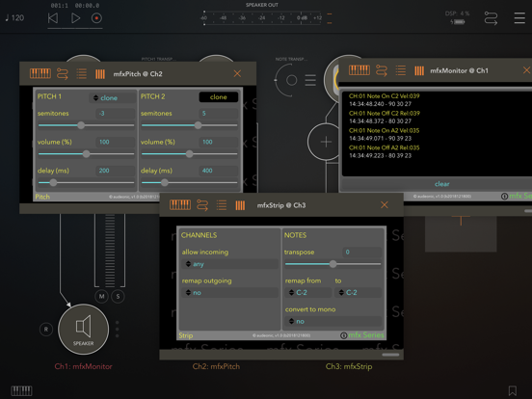
Task: Solo the channel with S button
Action: click(118, 297)
